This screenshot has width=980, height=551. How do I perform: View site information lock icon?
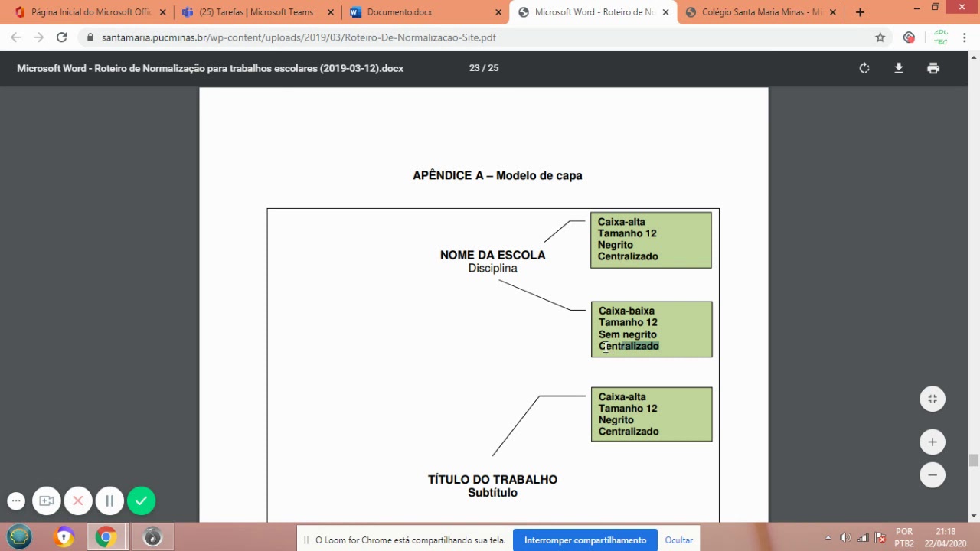[90, 37]
